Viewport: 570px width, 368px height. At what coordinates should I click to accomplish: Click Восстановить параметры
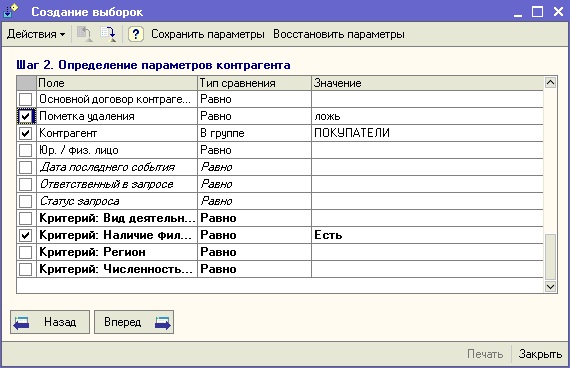pyautogui.click(x=339, y=34)
